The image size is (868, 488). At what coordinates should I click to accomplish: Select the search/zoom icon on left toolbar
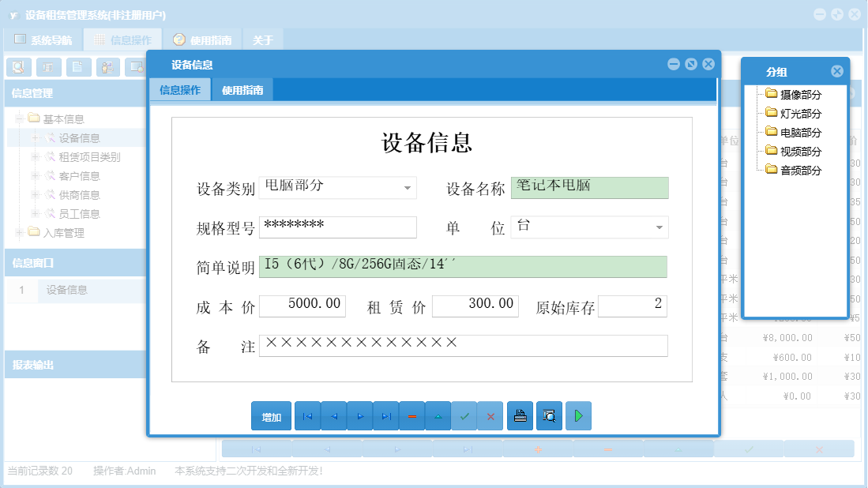(17, 67)
